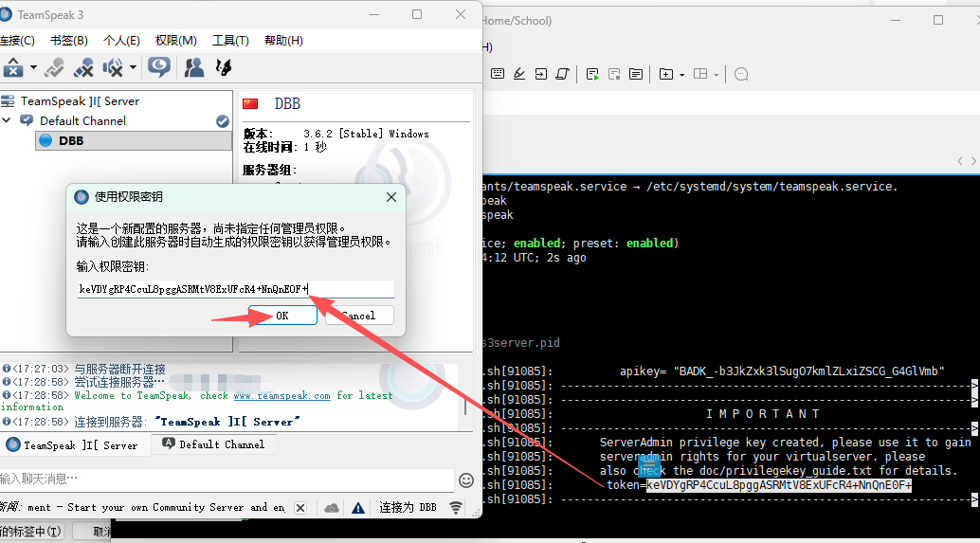Select the TeamSpeak ]I[ Server tree root

[x=80, y=101]
